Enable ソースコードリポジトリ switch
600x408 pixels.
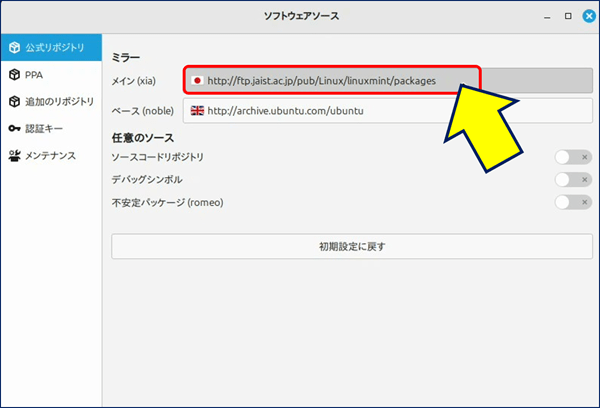click(573, 157)
